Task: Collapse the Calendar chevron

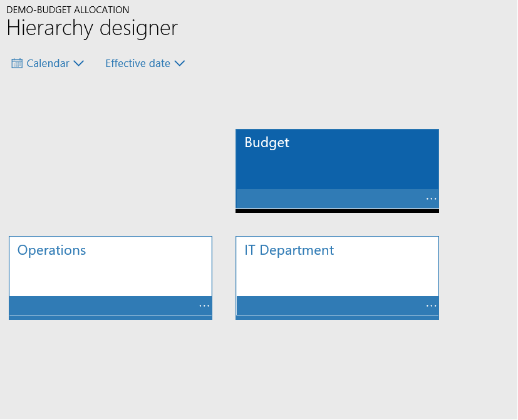Action: [x=79, y=63]
